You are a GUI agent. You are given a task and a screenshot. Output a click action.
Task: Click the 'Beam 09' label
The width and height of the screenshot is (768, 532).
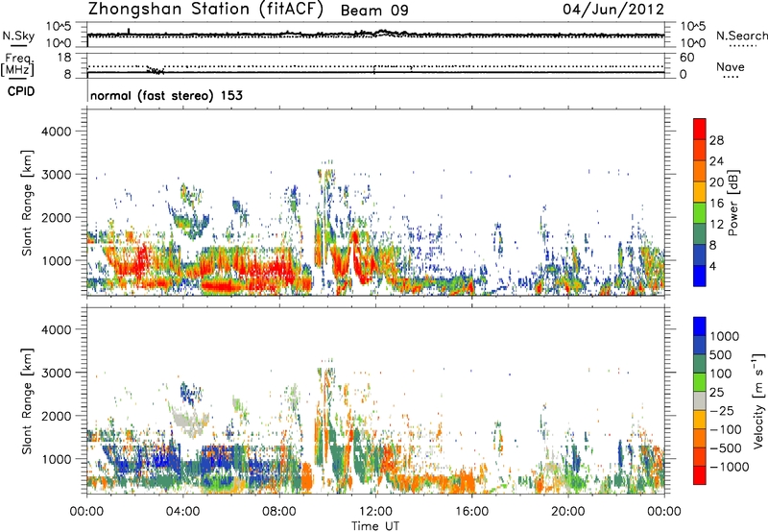374,11
